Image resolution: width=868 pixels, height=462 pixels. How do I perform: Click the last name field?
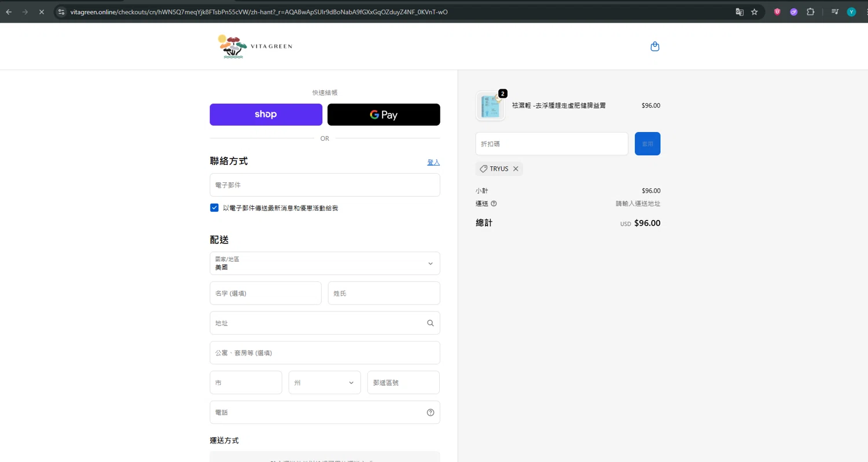(384, 293)
